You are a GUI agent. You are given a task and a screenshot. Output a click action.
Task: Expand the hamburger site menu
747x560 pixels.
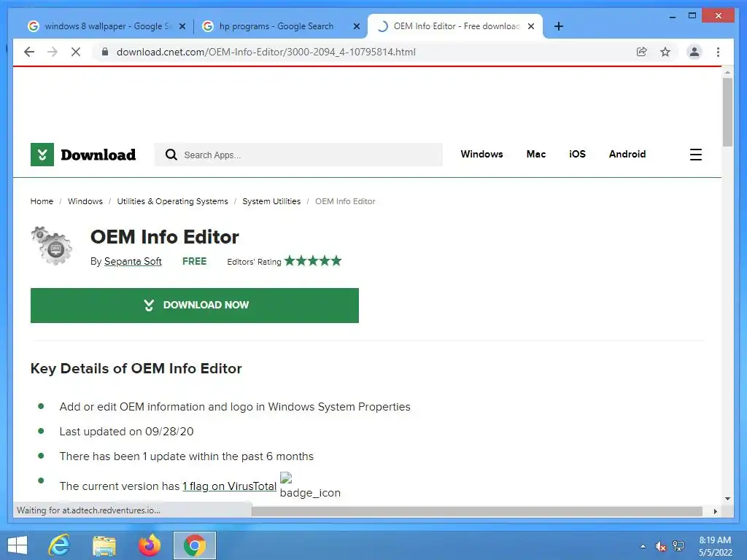click(695, 155)
